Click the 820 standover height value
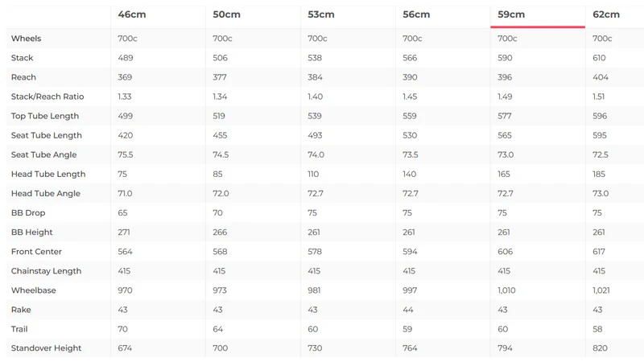The image size is (644, 362). pos(600,348)
